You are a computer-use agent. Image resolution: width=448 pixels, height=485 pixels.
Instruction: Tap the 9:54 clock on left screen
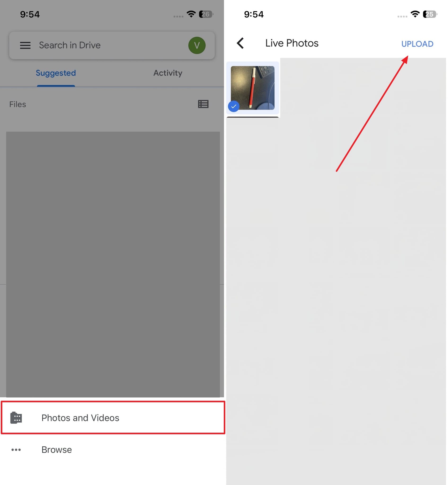tap(30, 14)
